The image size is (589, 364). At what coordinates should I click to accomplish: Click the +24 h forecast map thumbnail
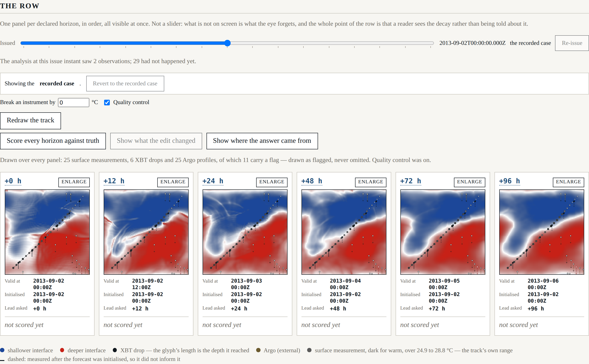(245, 232)
